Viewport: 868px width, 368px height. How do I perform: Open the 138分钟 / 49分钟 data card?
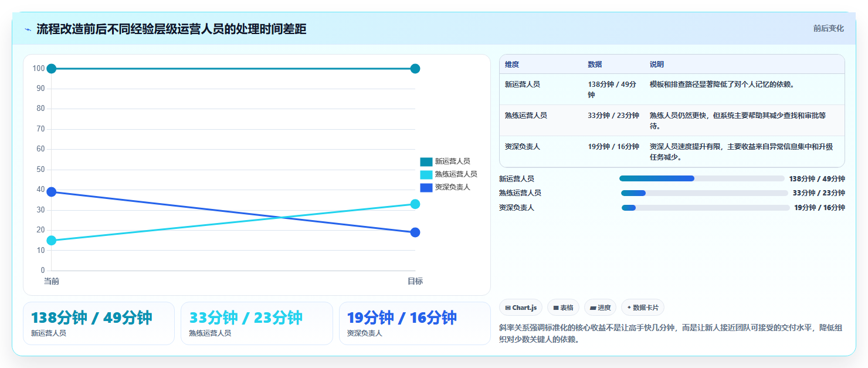[x=99, y=323]
